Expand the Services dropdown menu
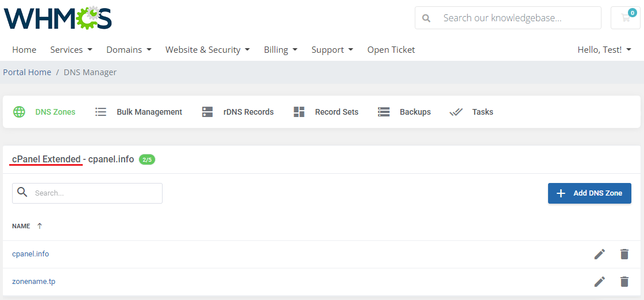This screenshot has height=300, width=644. [x=71, y=49]
